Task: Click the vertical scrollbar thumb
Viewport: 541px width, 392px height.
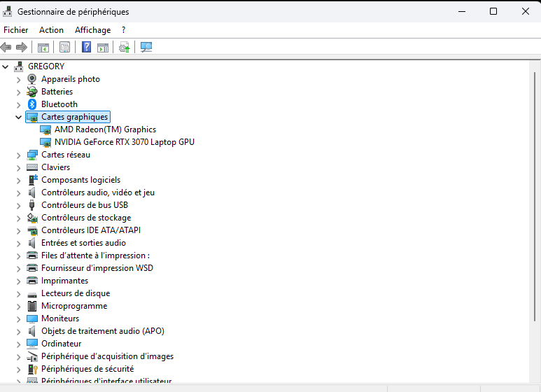Action: click(535, 197)
